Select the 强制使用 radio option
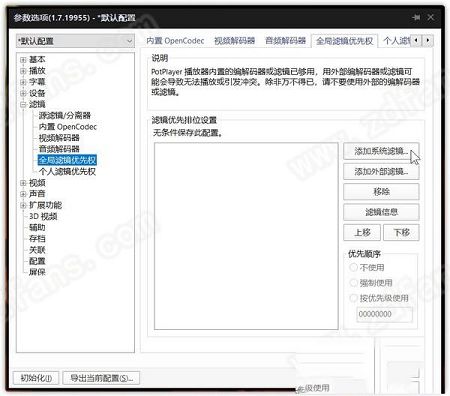The height and width of the screenshot is (396, 450). tap(371, 283)
